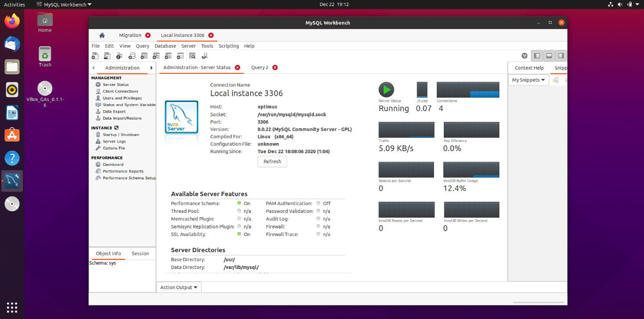Go to the Workbench home screen tab

pos(102,35)
